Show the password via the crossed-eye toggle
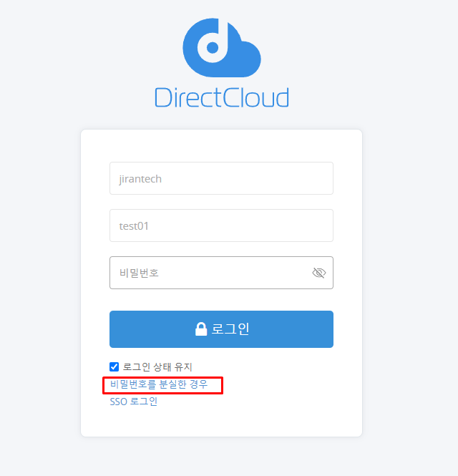This screenshot has height=476, width=458. [319, 273]
